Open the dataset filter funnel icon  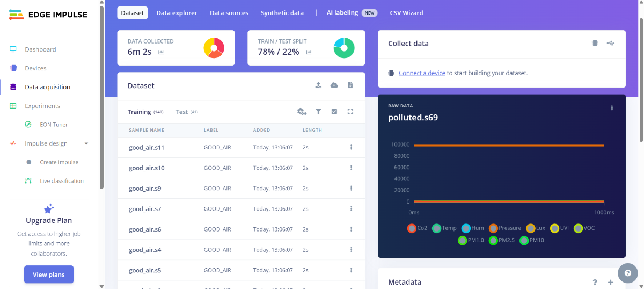318,112
